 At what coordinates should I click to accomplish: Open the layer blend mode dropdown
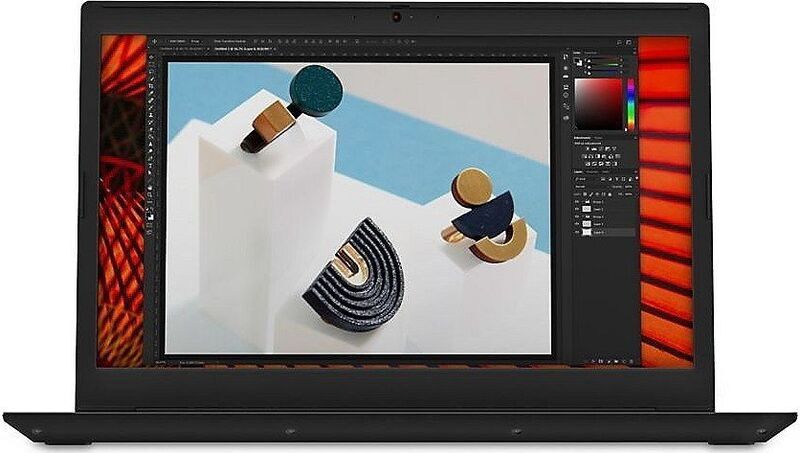pos(591,187)
